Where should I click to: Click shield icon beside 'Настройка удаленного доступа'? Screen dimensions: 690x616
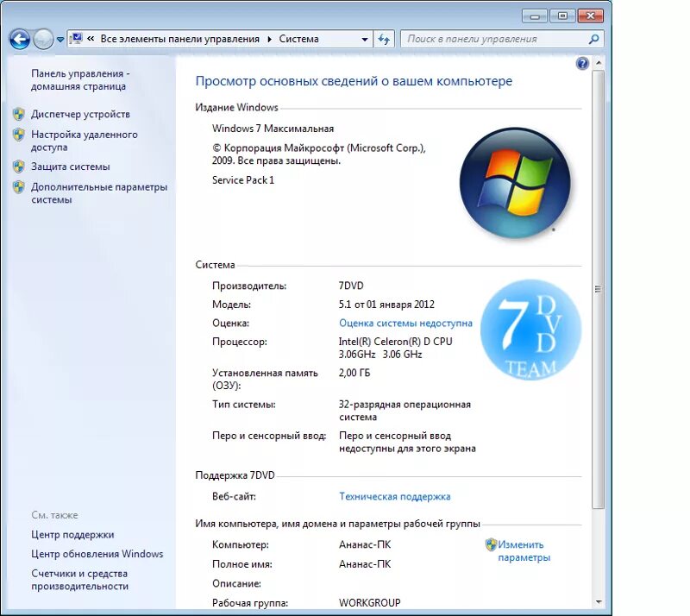(18, 135)
